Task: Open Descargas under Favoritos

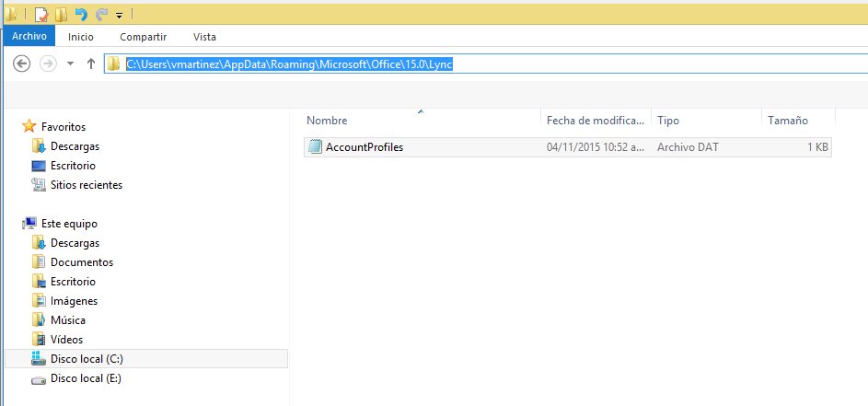Action: (75, 146)
